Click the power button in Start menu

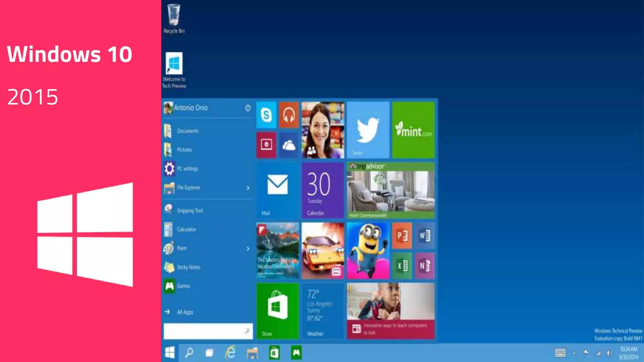[x=248, y=107]
